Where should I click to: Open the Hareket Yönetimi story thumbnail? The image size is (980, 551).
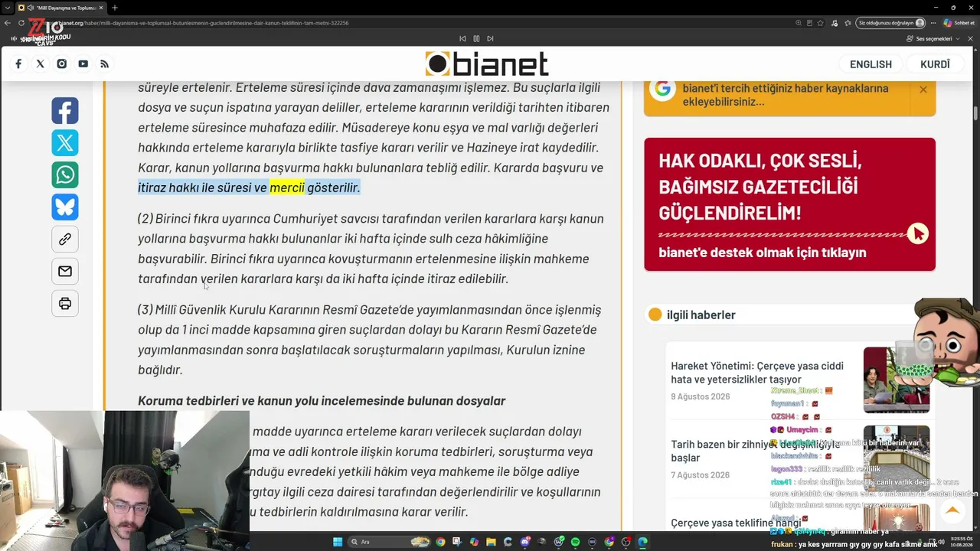[x=896, y=380]
